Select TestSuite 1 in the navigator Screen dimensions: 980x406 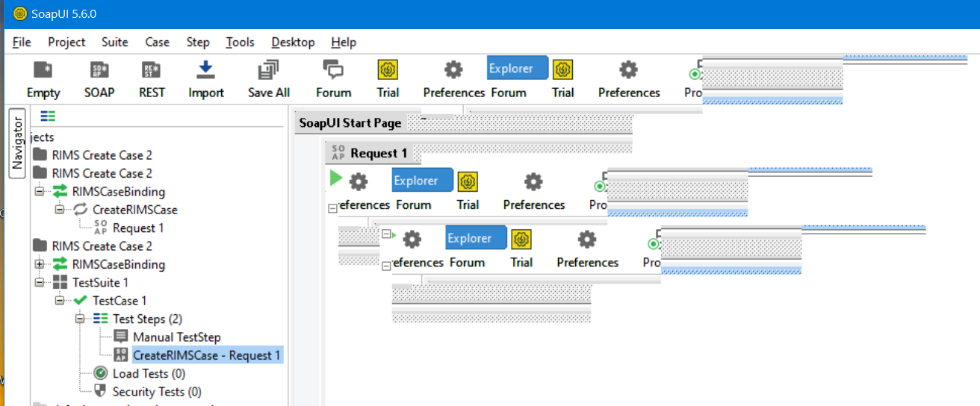tap(100, 283)
